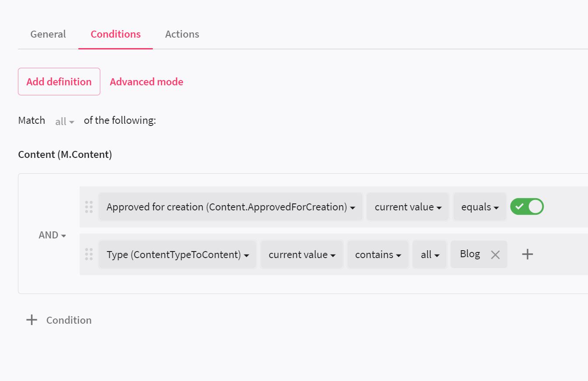
Task: Click the plus icon next to Condition
Action: tap(31, 320)
